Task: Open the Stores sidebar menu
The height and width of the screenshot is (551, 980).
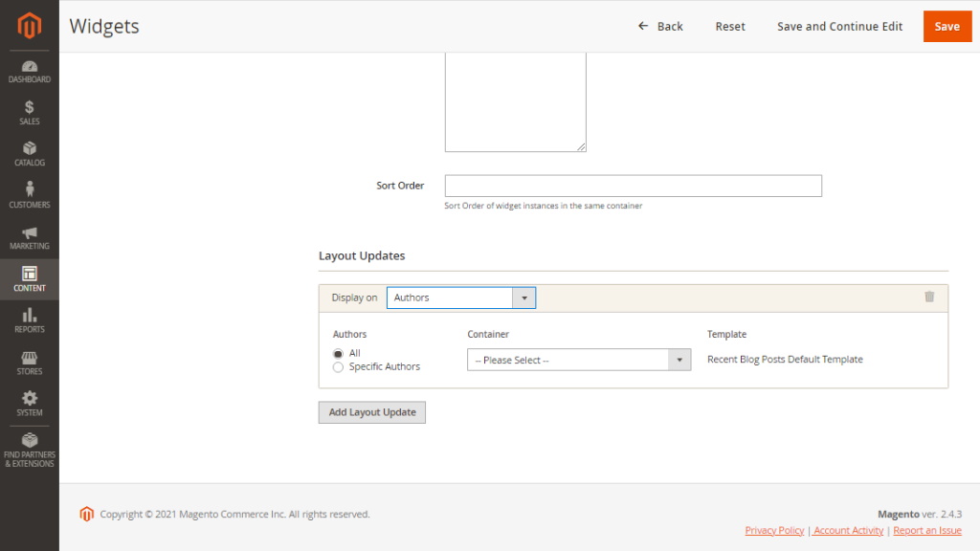Action: [30, 363]
